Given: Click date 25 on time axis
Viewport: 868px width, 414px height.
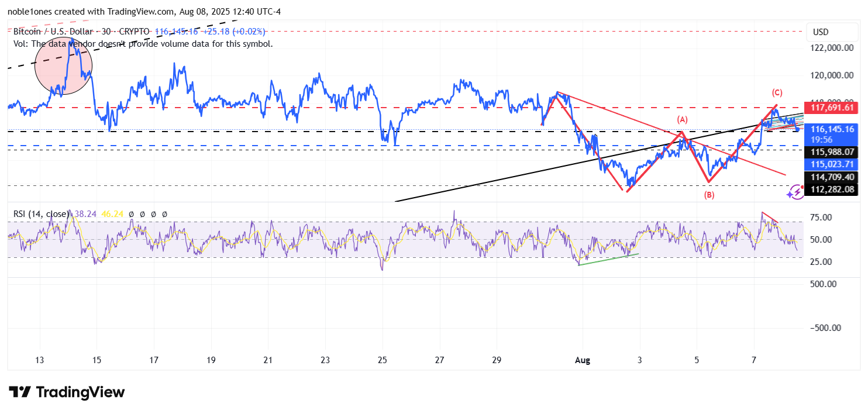Looking at the screenshot, I should [383, 360].
